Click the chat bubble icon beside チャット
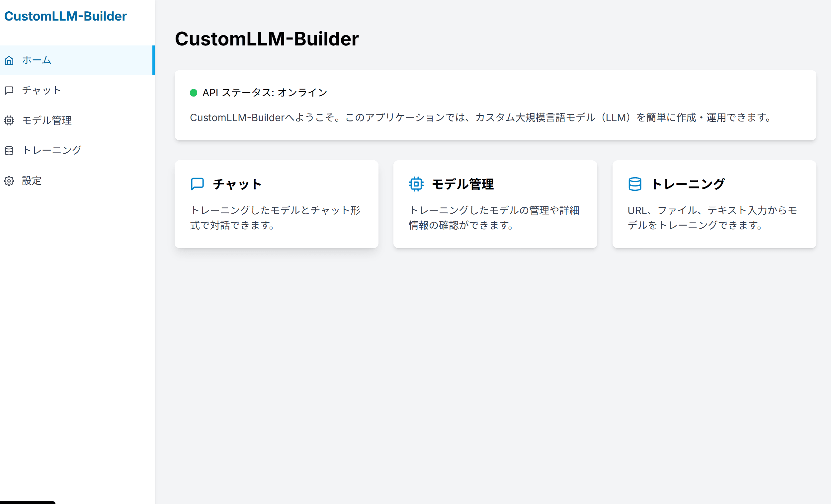Image resolution: width=831 pixels, height=504 pixels. coord(9,90)
